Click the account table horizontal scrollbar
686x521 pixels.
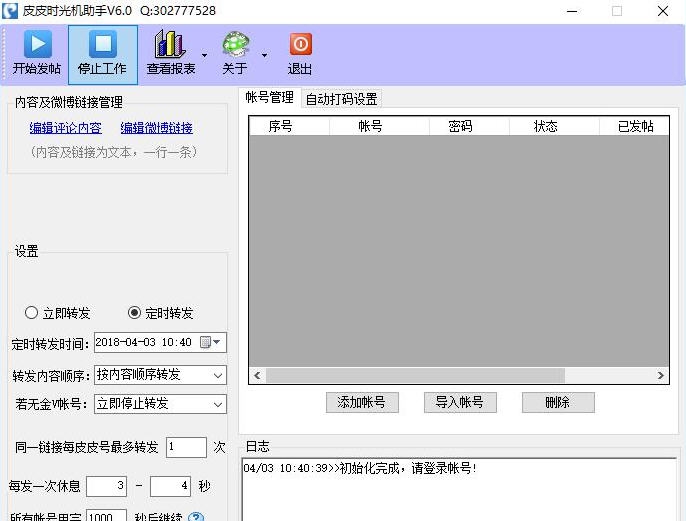tap(420, 376)
